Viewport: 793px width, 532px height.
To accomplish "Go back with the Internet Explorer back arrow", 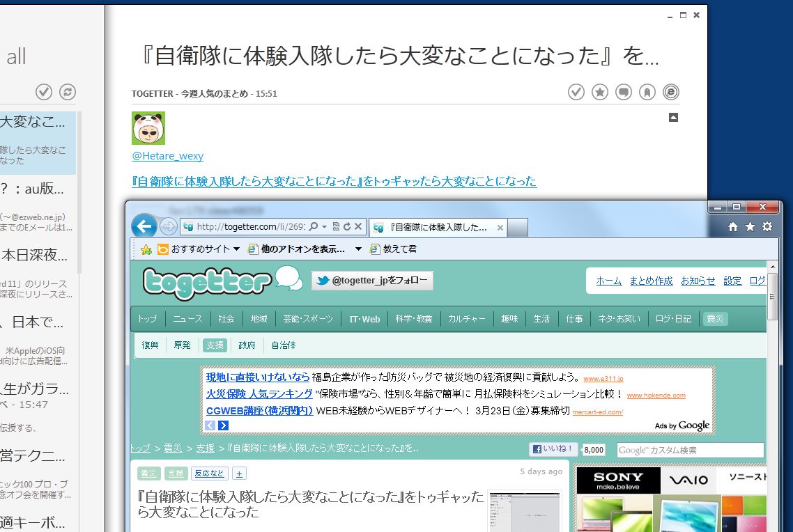I will point(144,226).
